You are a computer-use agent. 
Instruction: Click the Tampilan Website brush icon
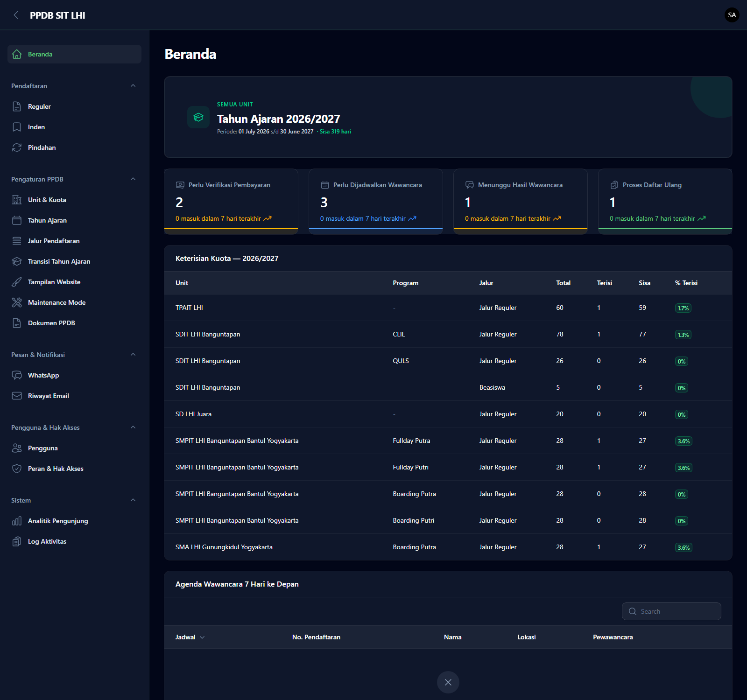[17, 282]
